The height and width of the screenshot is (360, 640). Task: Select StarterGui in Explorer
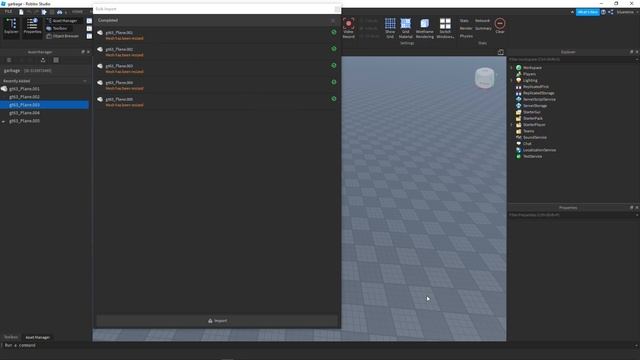click(x=531, y=112)
